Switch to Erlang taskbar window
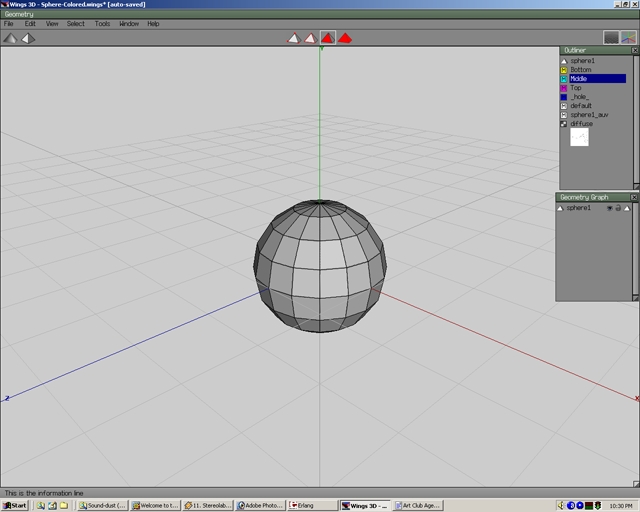The width and height of the screenshot is (640, 512). coord(312,505)
